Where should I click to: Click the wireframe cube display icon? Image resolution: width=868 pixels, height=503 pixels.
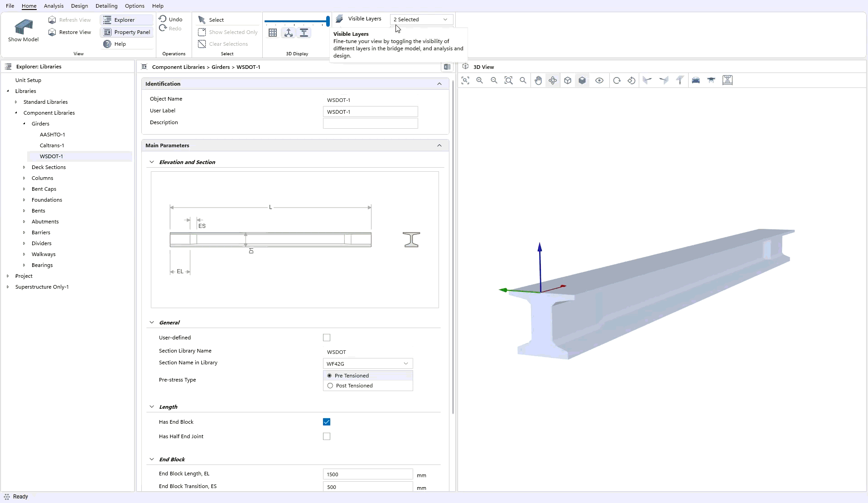pyautogui.click(x=568, y=81)
